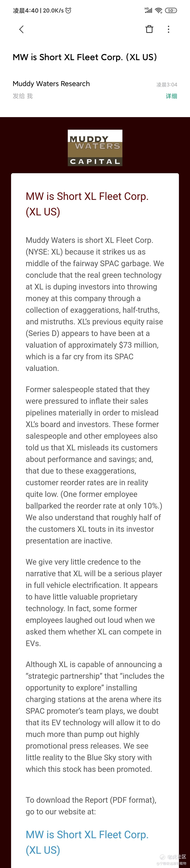The width and height of the screenshot is (190, 868).
Task: Click the Muddy Waters Capital logo
Action: [95, 148]
